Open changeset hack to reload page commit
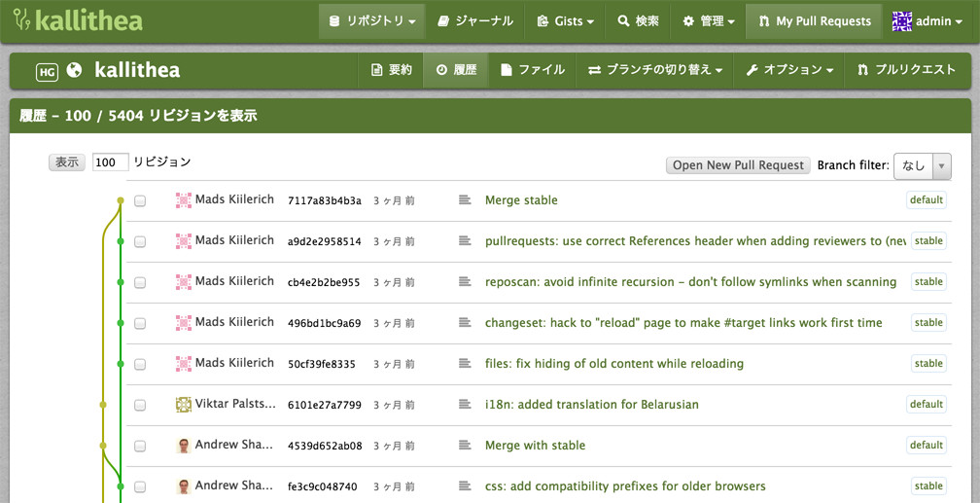 click(x=683, y=323)
